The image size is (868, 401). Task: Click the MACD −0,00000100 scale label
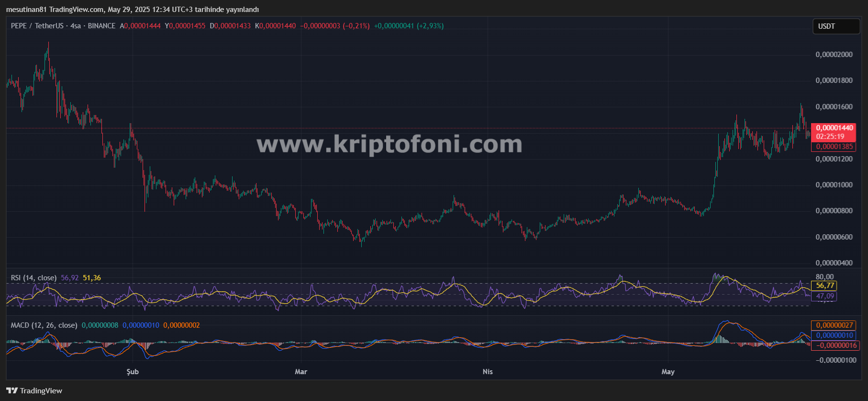coord(836,360)
